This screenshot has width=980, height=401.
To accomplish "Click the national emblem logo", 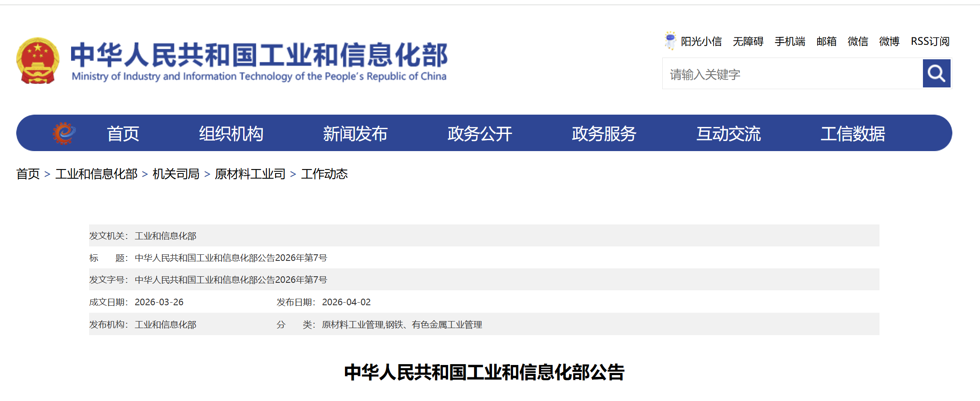I will click(38, 61).
